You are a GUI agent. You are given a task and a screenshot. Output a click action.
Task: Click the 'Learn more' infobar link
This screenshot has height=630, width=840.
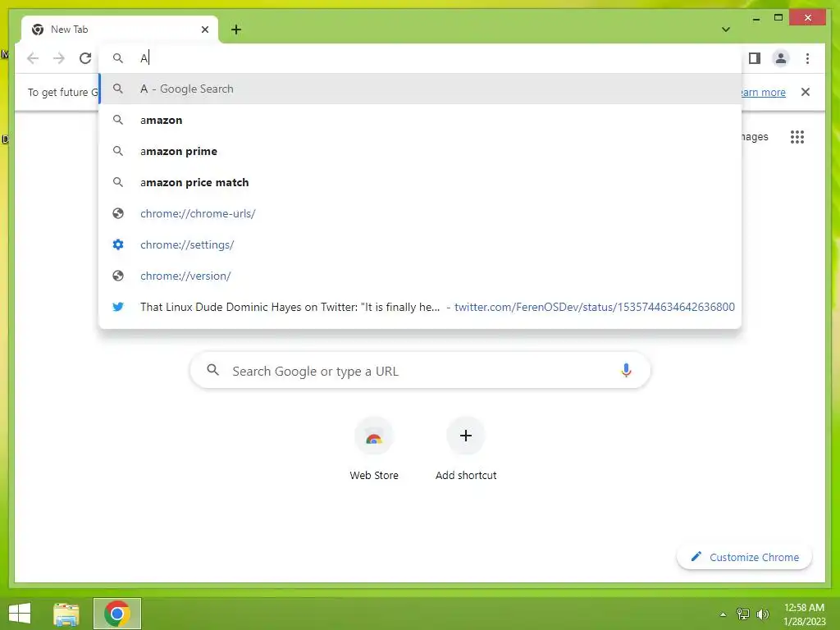[x=763, y=92]
